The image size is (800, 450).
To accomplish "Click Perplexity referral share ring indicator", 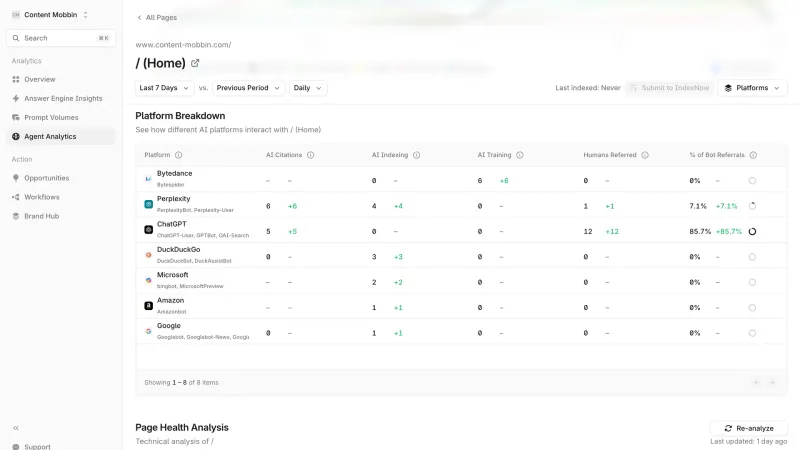I will pos(752,206).
